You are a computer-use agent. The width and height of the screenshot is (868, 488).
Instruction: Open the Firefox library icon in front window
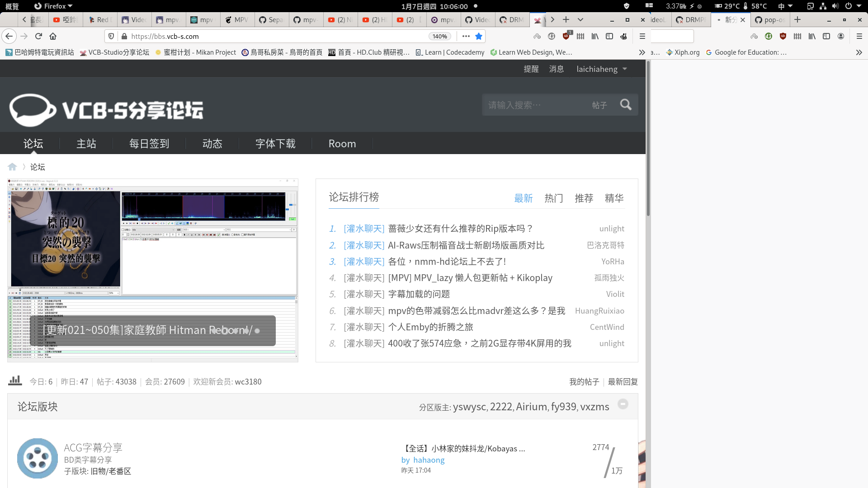(595, 36)
